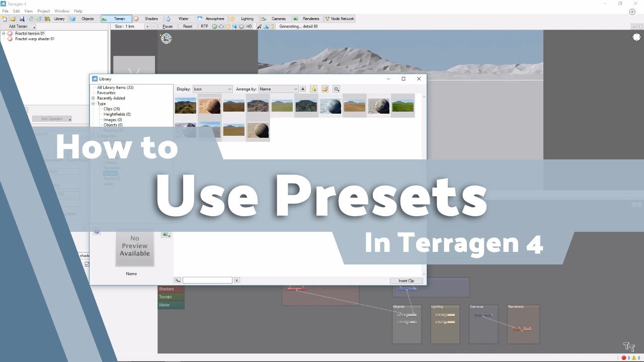
Task: Click the Cameras icon in toolbar
Action: 264,19
